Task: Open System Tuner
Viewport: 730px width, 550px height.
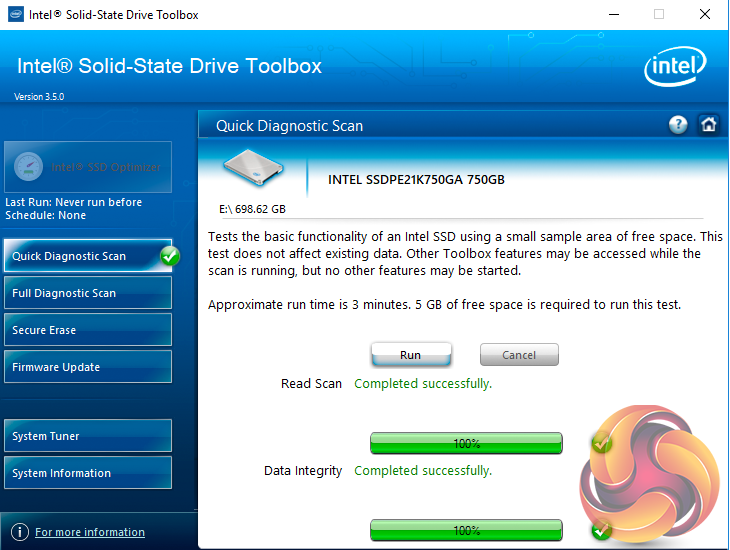Action: (88, 436)
